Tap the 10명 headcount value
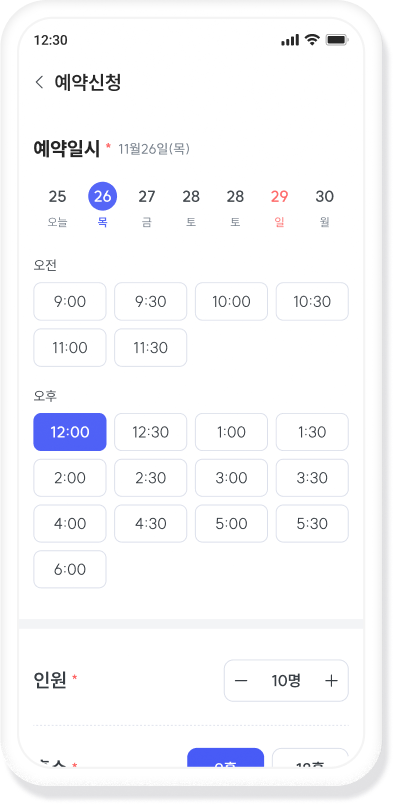The image size is (394, 805). point(286,681)
